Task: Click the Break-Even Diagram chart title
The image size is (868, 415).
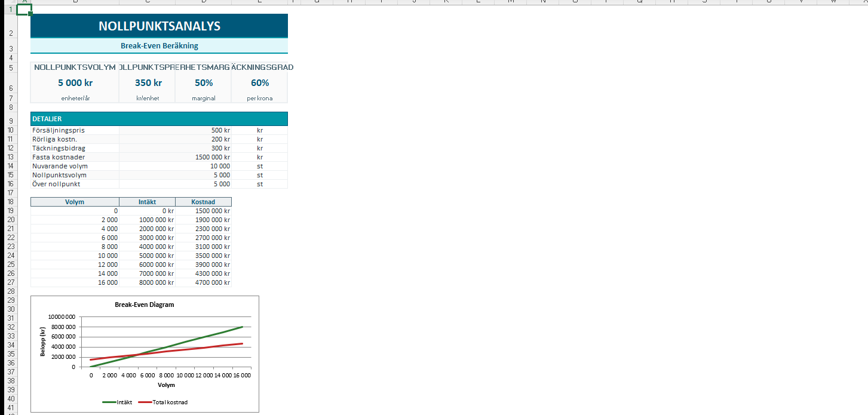Action: pos(144,305)
